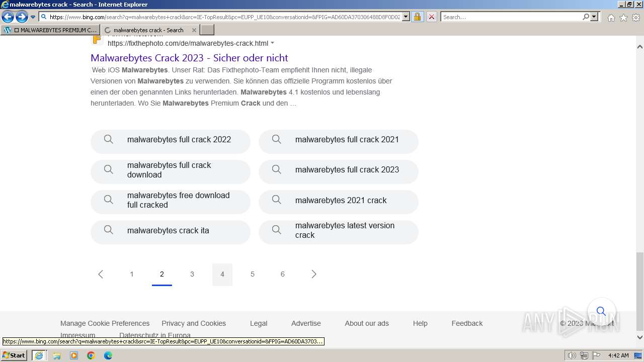Click the fixthephoto site favicon
Screen dimensions: 644x362
pyautogui.click(x=97, y=39)
